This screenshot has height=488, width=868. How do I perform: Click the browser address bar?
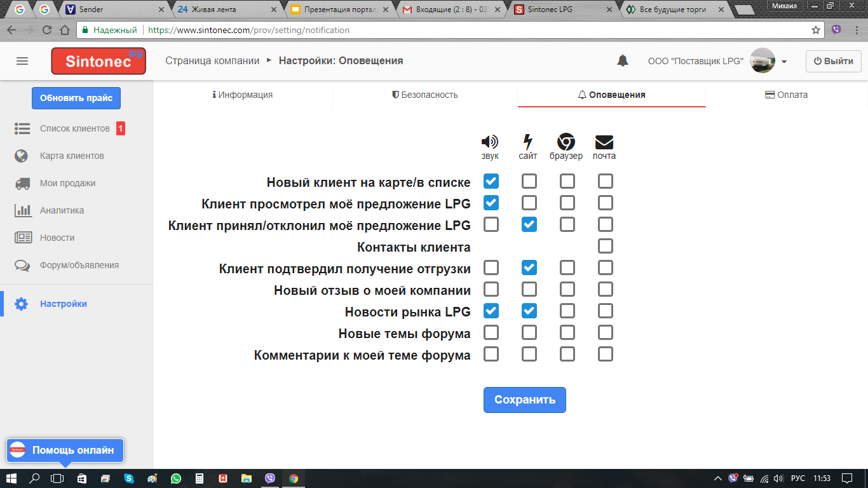445,30
